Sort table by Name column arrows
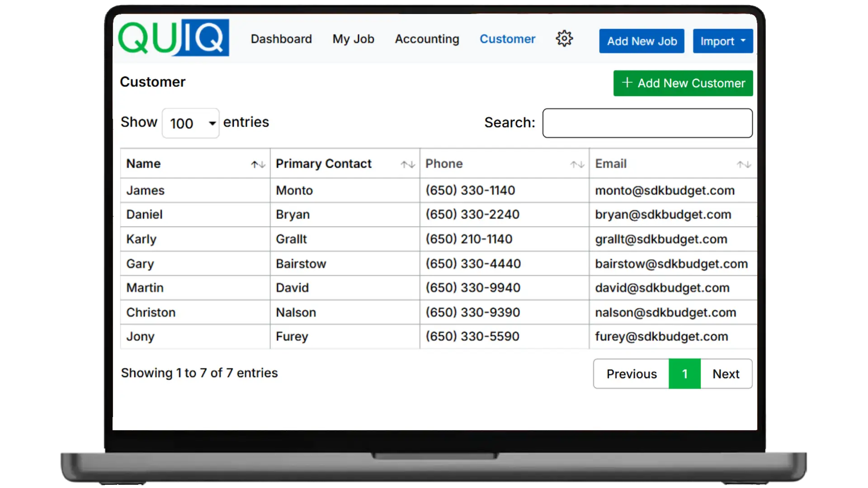The width and height of the screenshot is (868, 488). tap(258, 164)
